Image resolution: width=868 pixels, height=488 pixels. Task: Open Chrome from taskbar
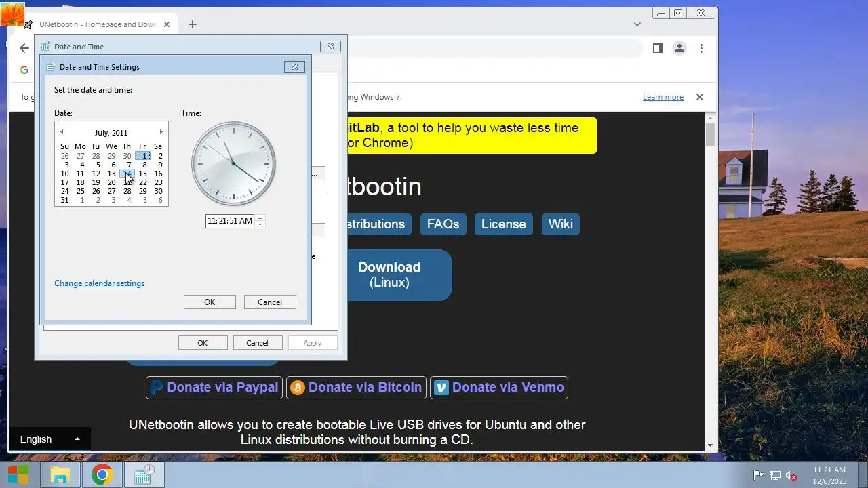point(102,475)
